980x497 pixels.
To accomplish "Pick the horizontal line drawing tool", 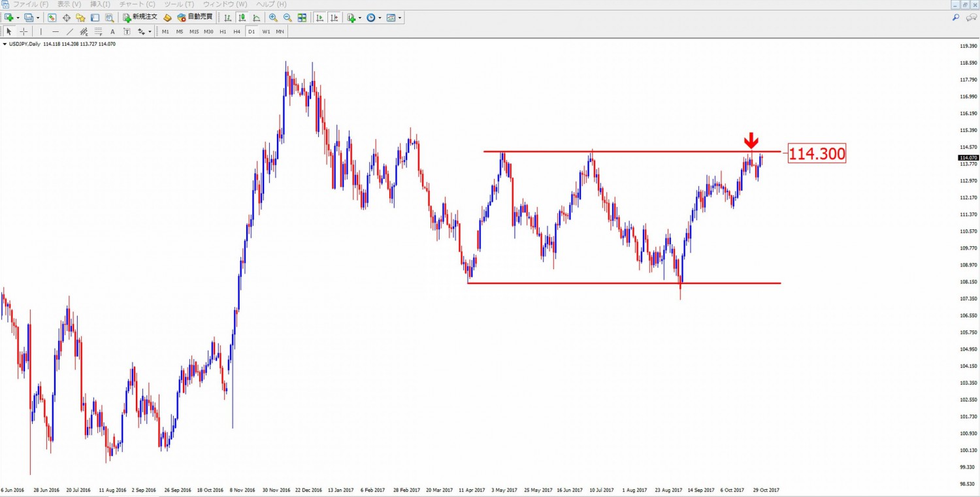I will pos(55,31).
